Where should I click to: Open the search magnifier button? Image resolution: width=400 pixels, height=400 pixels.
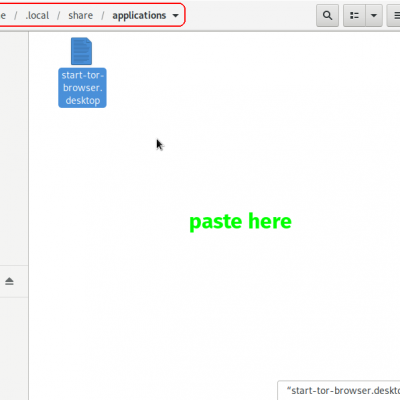pyautogui.click(x=327, y=15)
